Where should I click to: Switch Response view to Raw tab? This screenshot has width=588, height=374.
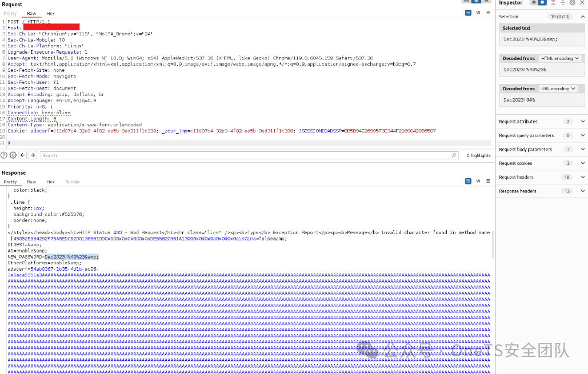click(31, 182)
